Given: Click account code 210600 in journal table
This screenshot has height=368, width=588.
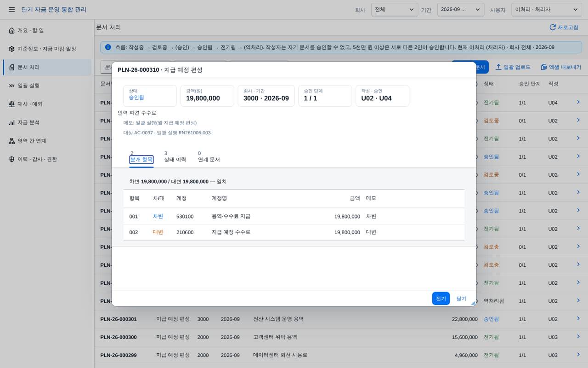Looking at the screenshot, I should click(185, 232).
